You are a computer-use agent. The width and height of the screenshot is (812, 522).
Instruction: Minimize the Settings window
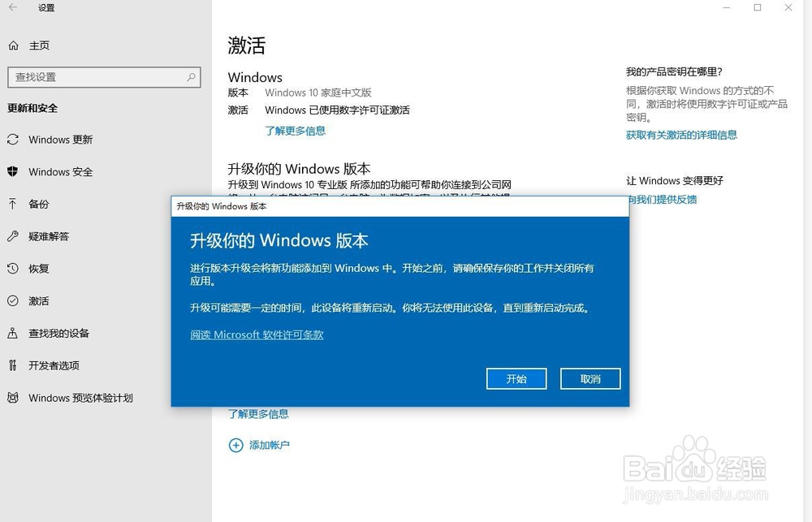tap(727, 8)
